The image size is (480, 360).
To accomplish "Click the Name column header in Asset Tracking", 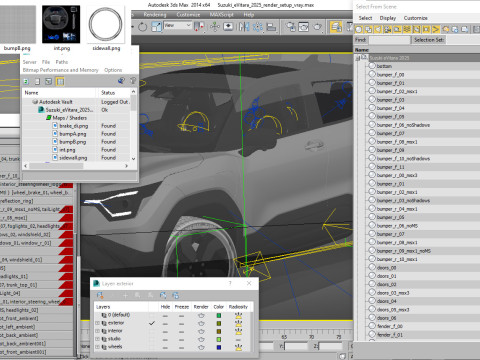I will click(x=59, y=93).
